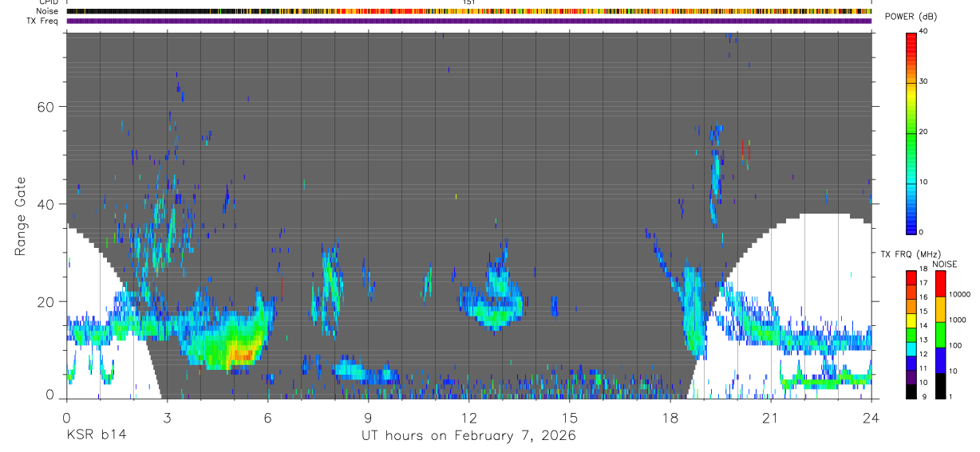Click the '12' label in TX FRQ legend

[923, 355]
